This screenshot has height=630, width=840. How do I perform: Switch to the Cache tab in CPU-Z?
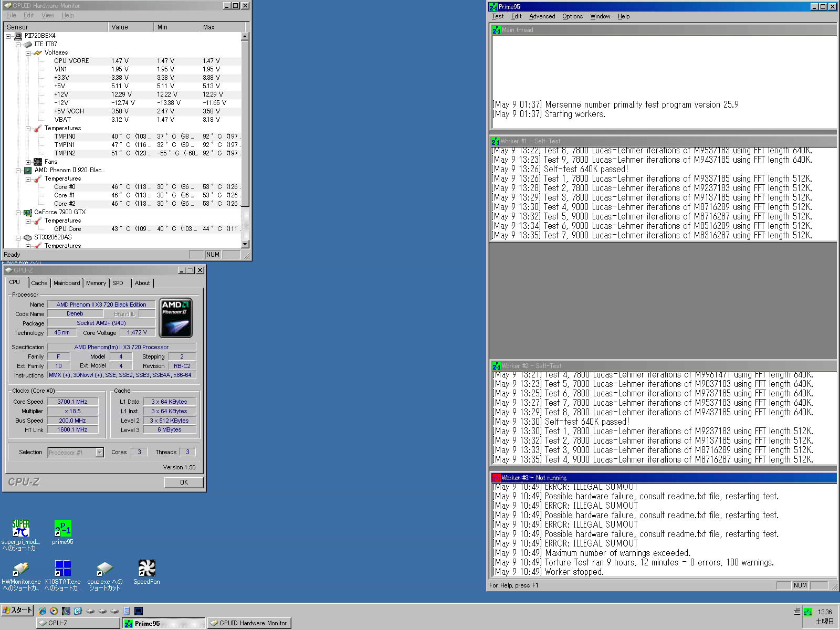39,283
